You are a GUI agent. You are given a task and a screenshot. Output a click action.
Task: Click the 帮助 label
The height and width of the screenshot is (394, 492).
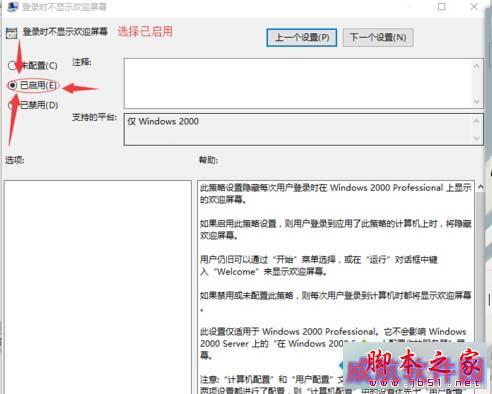(208, 160)
